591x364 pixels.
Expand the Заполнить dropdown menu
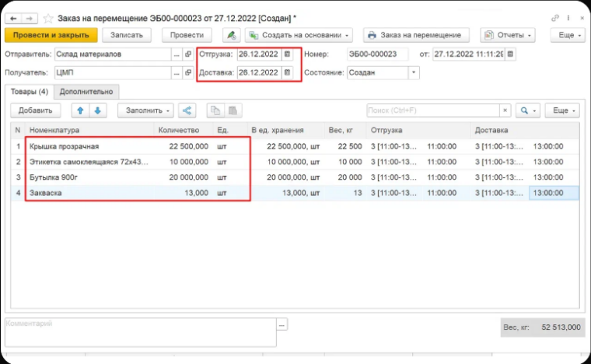(x=145, y=110)
